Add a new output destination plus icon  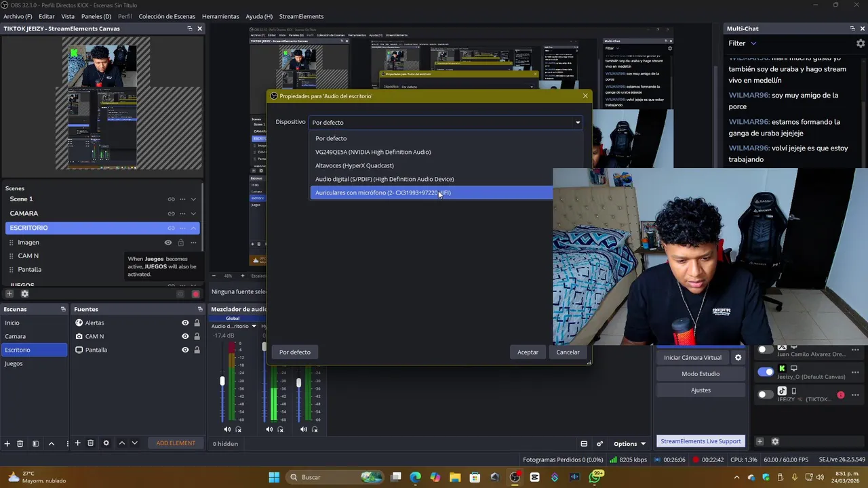click(760, 441)
